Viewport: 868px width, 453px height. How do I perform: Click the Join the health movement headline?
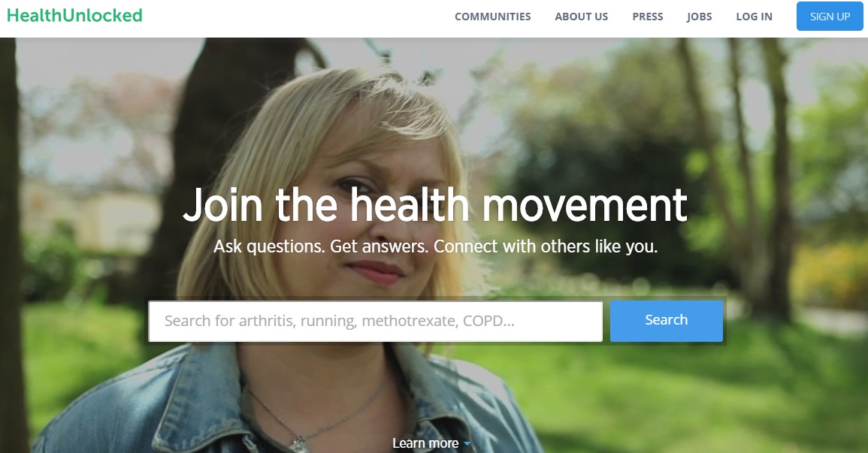coord(435,205)
